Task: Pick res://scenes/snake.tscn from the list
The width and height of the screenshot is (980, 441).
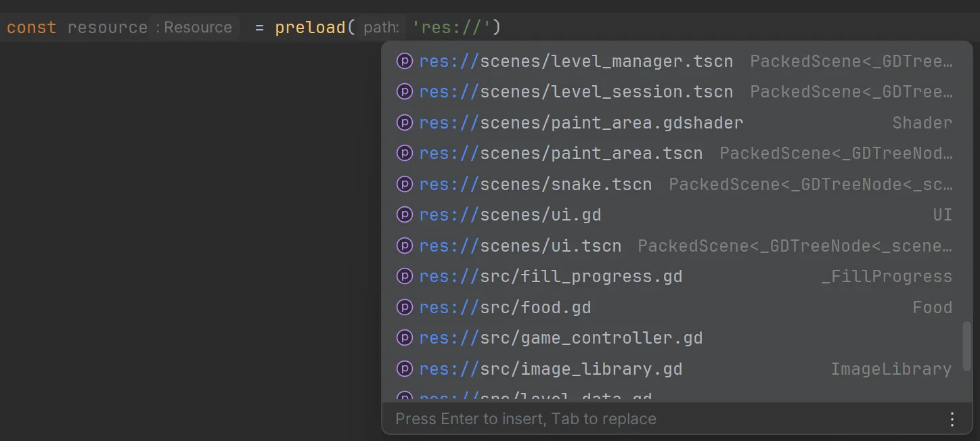Action: pos(673,184)
